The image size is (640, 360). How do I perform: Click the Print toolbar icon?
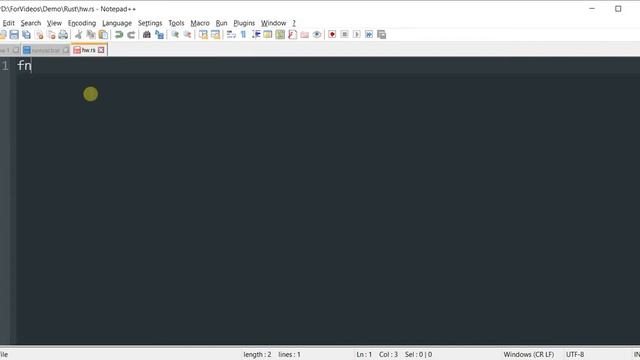(63, 35)
